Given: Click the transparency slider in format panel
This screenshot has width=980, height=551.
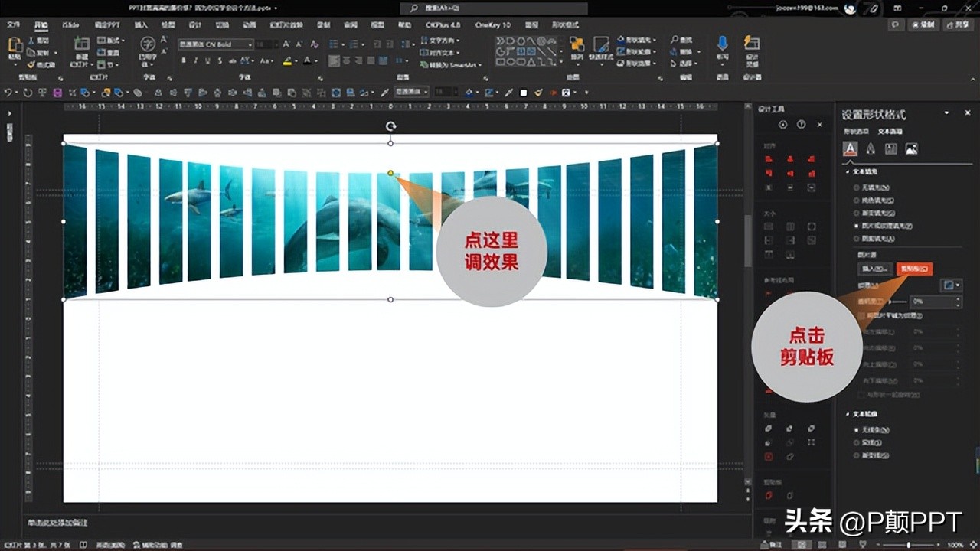Looking at the screenshot, I should tap(894, 302).
